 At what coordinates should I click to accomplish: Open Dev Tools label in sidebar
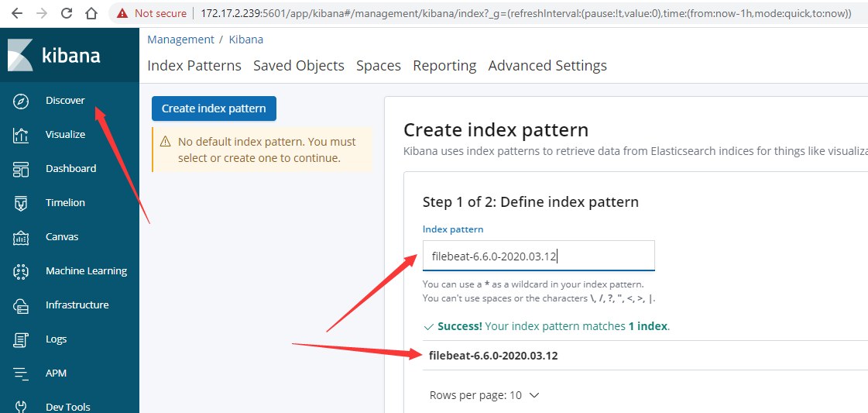[x=68, y=407]
